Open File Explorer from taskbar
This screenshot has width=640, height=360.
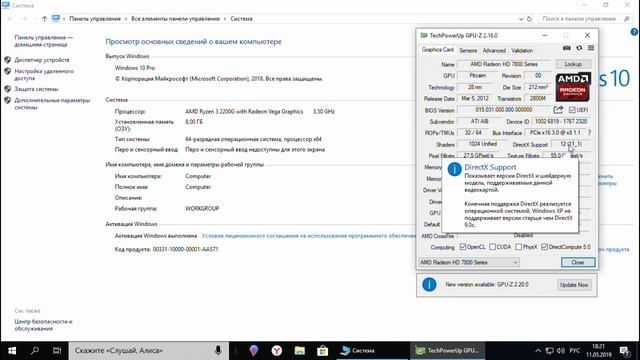(300, 351)
